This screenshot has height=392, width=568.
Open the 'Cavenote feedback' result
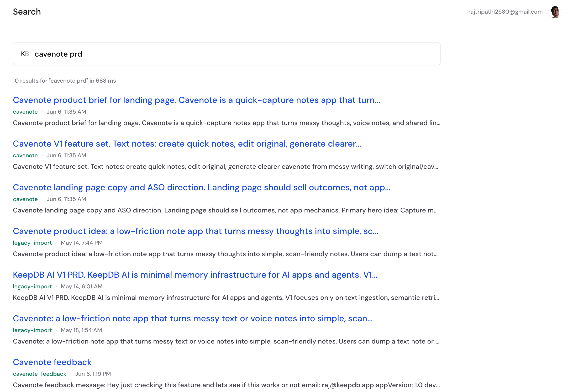(x=52, y=362)
